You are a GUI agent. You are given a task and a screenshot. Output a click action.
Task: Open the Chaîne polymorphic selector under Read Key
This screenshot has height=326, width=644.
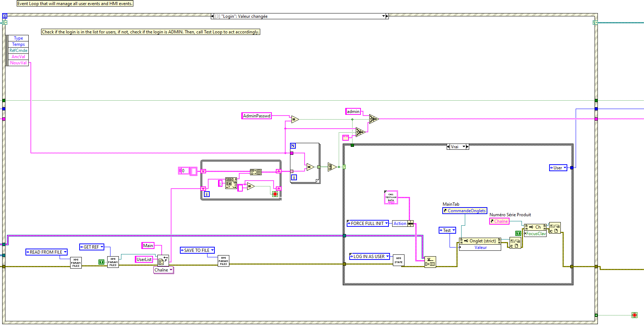164,270
